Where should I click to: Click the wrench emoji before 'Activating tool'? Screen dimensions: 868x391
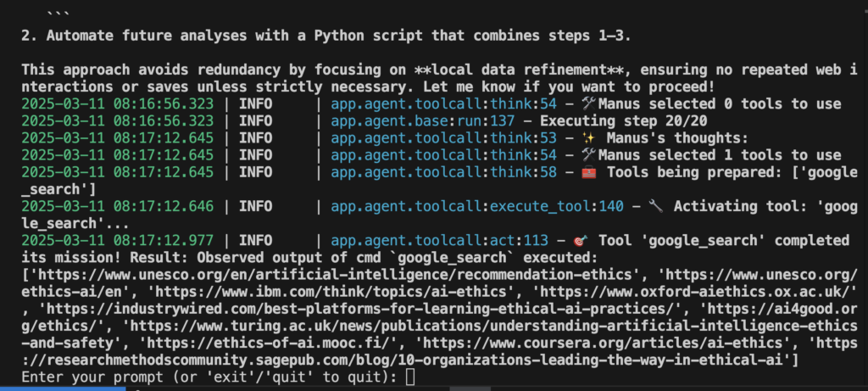(655, 207)
